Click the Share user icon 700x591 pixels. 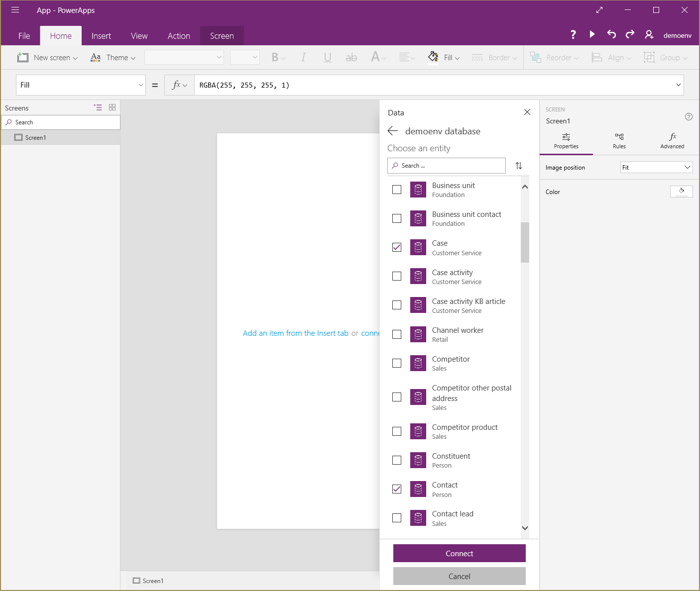(x=649, y=34)
